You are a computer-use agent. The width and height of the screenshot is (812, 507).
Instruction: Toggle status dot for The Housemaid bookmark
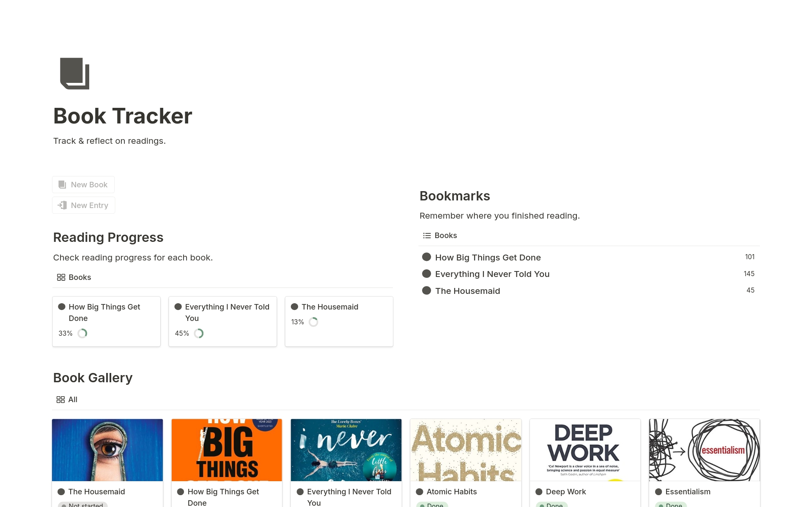pyautogui.click(x=427, y=290)
